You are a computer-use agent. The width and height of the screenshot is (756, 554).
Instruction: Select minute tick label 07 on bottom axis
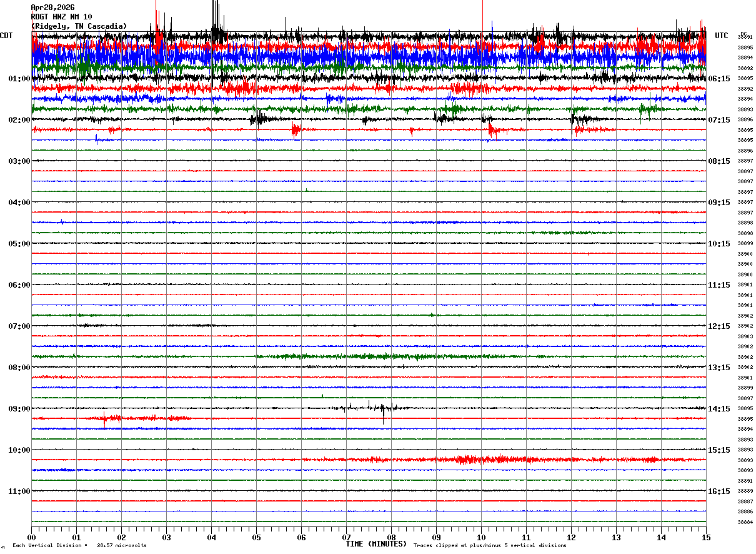(x=346, y=537)
